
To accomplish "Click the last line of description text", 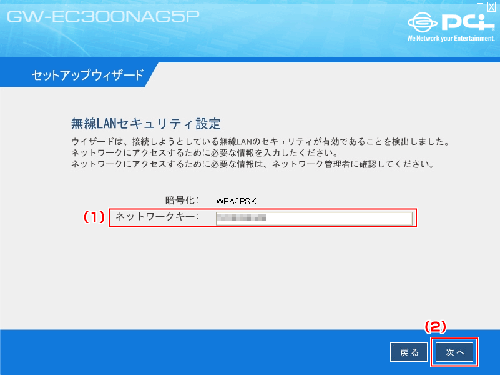I will (252, 164).
